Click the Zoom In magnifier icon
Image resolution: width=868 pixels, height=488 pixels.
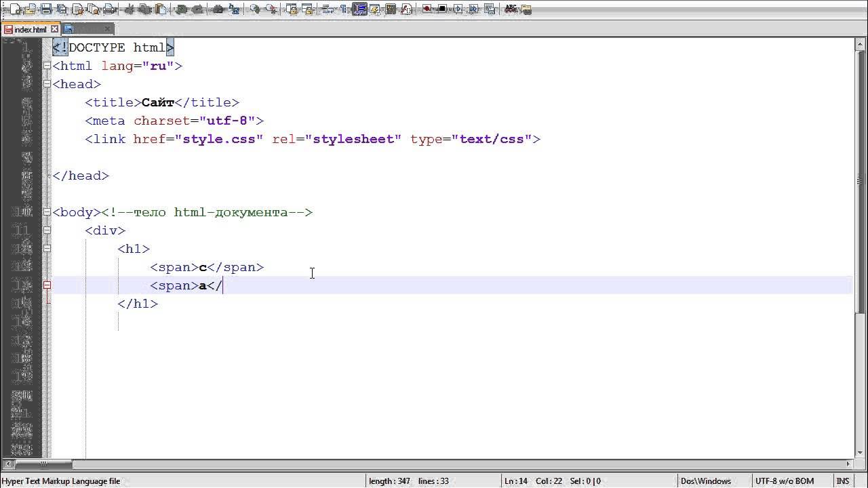pyautogui.click(x=254, y=9)
